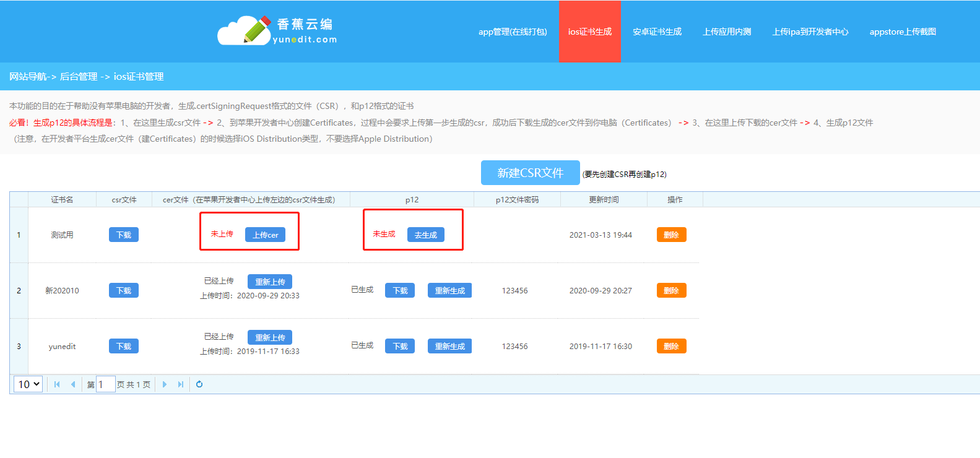Click 证书名 column header
This screenshot has height=458, width=980.
(62, 199)
